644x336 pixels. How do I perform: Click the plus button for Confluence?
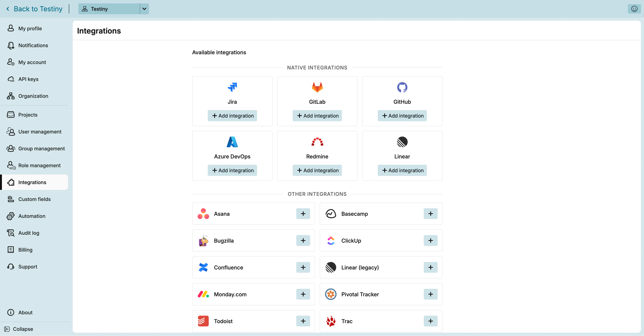(303, 267)
